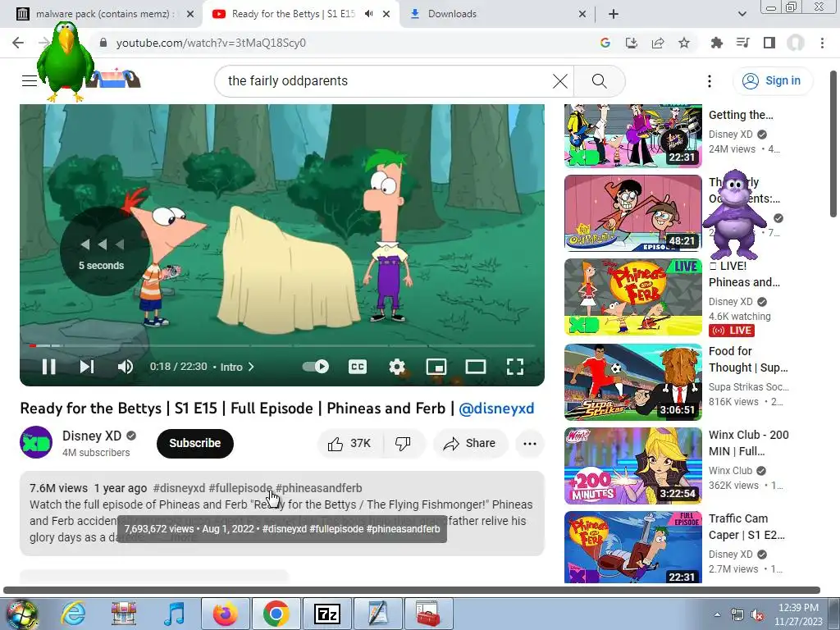Share the video
Image resolution: width=840 pixels, height=630 pixels.
470,444
